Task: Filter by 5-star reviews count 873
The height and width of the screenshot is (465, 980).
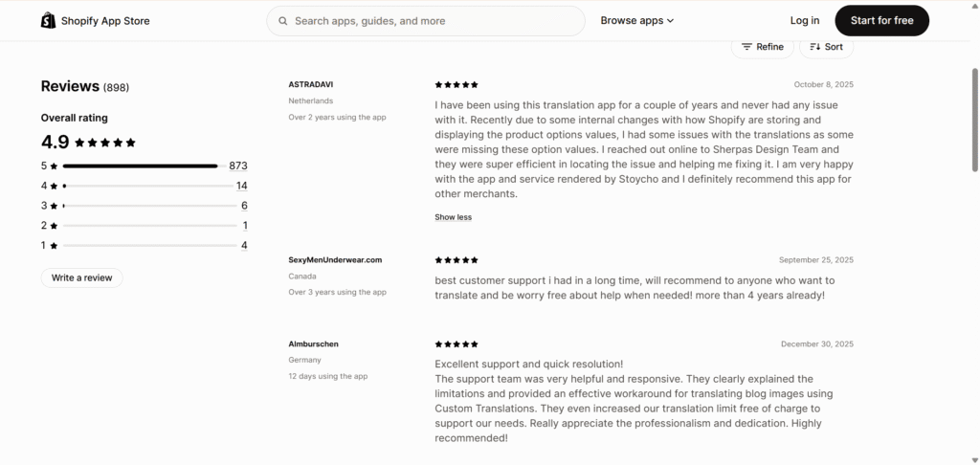Action: [x=238, y=166]
